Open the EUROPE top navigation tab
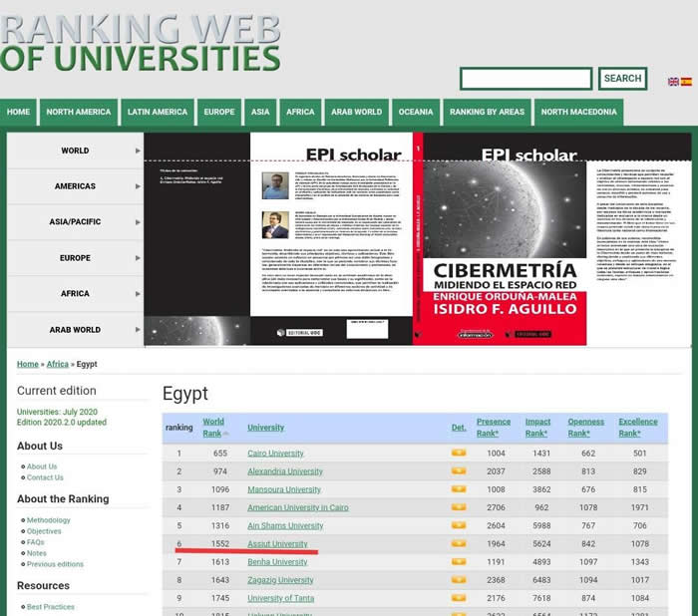Screen dimensions: 698x616 tap(219, 112)
